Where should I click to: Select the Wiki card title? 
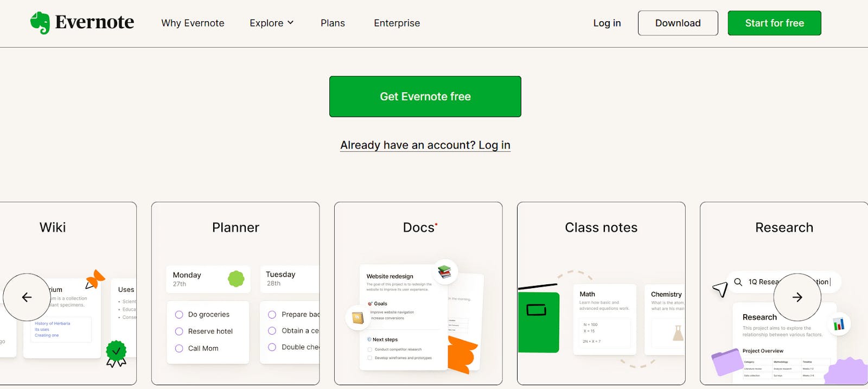coord(53,227)
